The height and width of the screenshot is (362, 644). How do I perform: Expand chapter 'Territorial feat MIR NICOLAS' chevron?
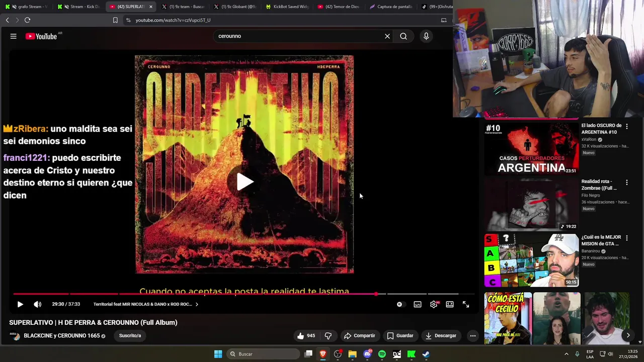tap(197, 304)
